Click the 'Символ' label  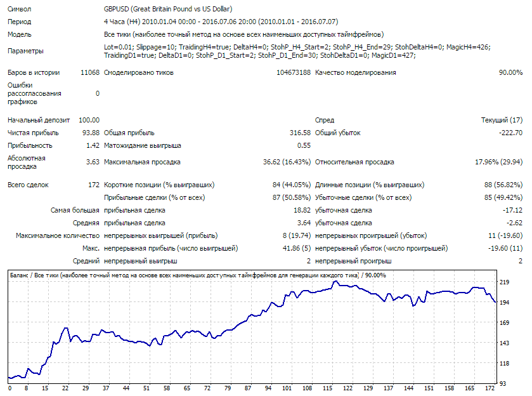tap(19, 9)
